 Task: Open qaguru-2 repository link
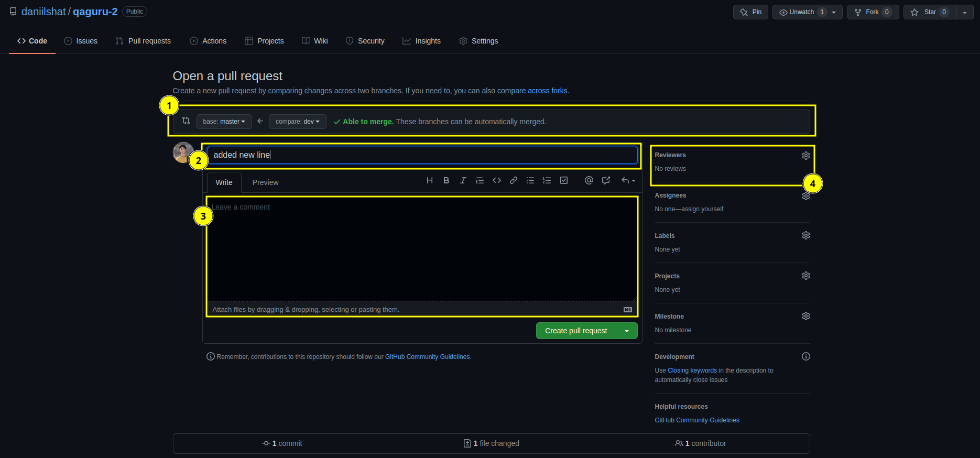[95, 12]
